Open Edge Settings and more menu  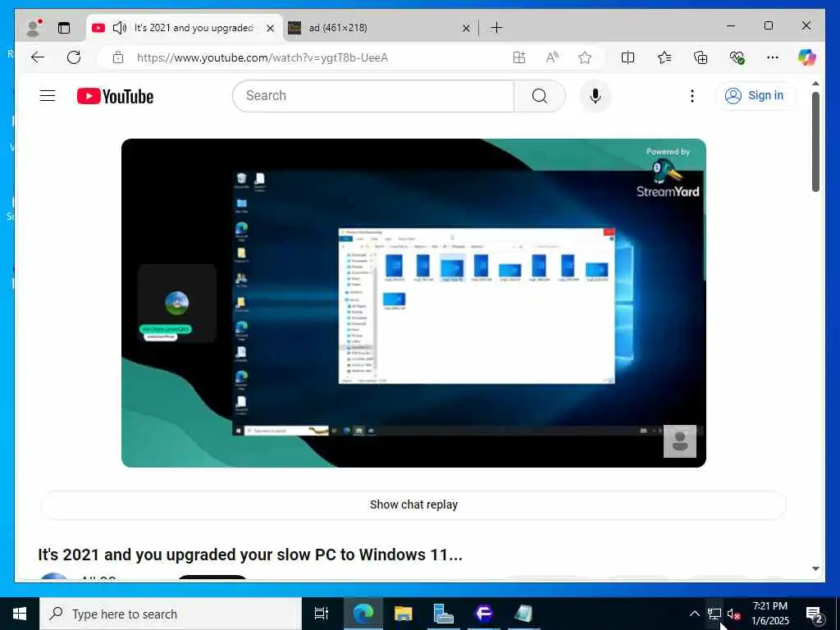(773, 57)
